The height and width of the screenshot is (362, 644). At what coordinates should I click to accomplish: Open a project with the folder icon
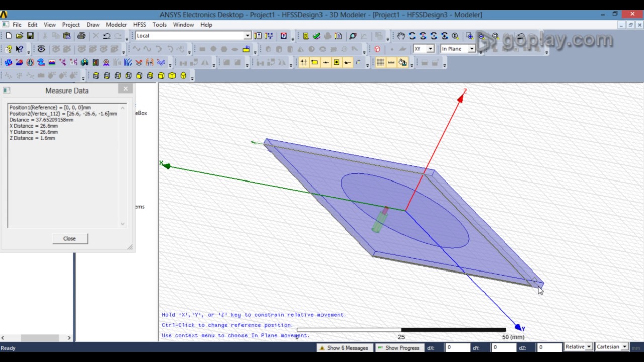pos(19,36)
